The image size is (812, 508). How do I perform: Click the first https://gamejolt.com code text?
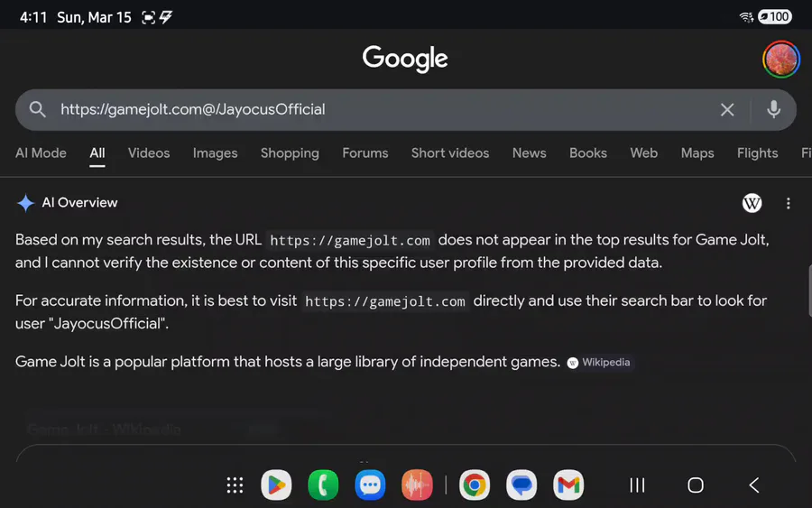point(350,241)
